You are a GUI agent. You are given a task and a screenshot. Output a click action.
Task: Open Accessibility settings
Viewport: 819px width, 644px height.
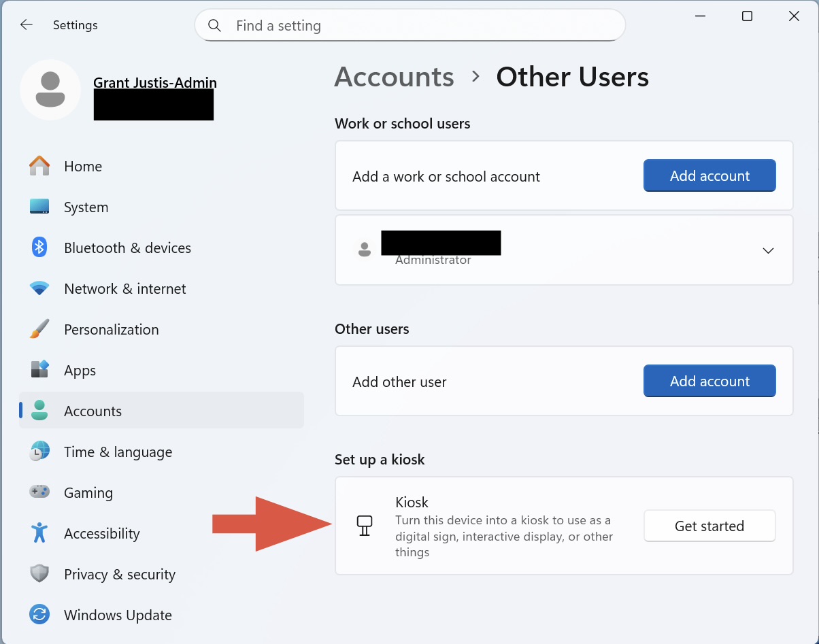tap(161, 533)
